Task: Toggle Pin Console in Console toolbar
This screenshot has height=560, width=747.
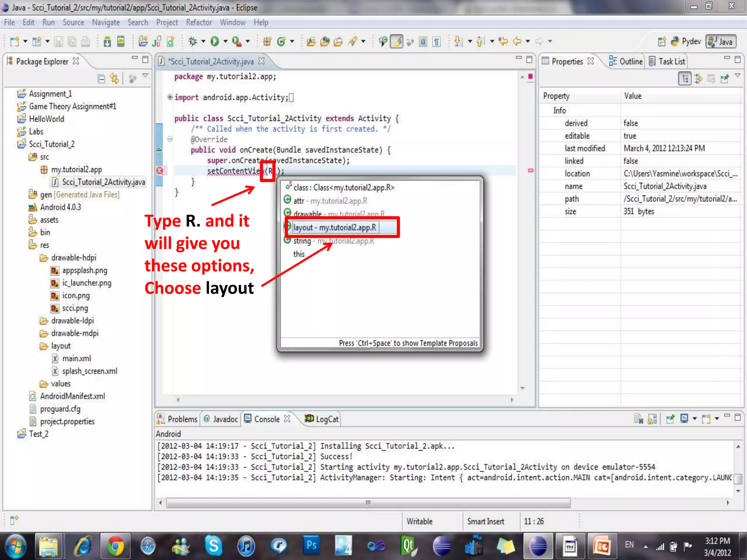Action: click(670, 419)
